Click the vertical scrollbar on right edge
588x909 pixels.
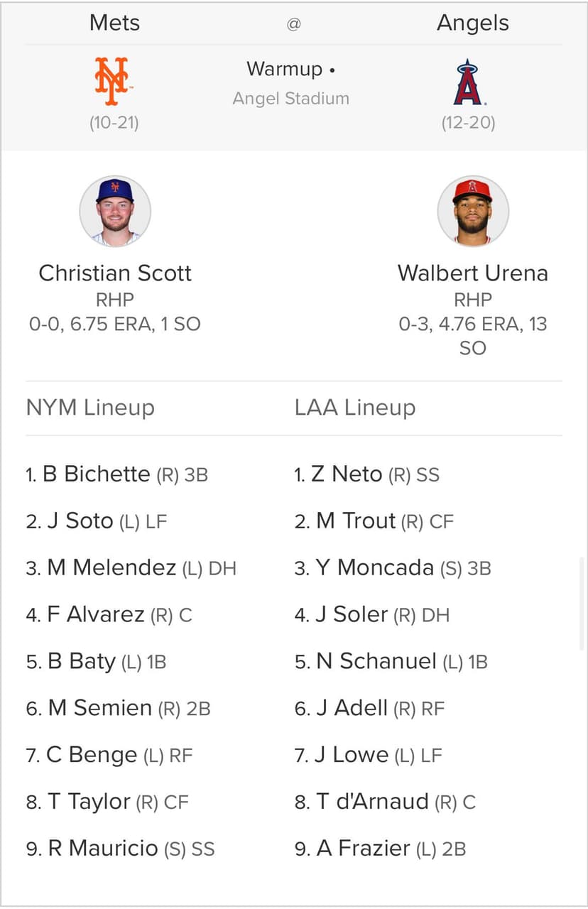pyautogui.click(x=583, y=604)
